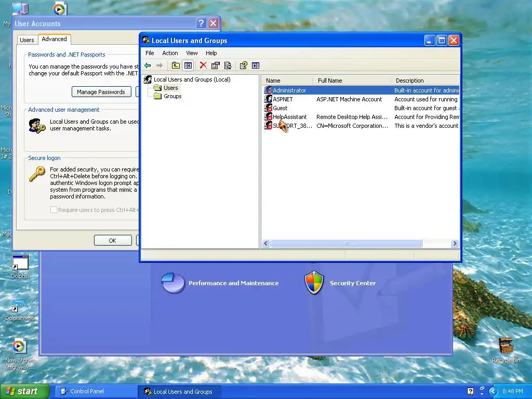Sort by the Full Name column header
The height and width of the screenshot is (399, 532).
(x=352, y=81)
